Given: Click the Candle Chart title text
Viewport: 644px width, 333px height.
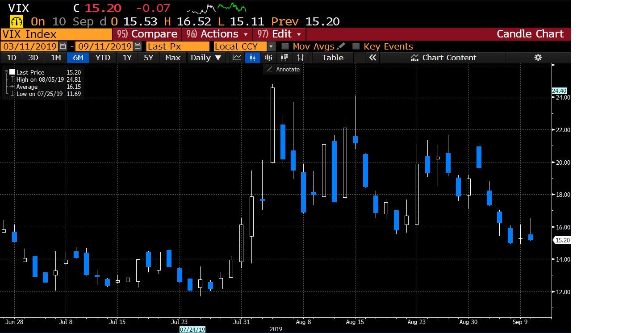Looking at the screenshot, I should pyautogui.click(x=530, y=34).
